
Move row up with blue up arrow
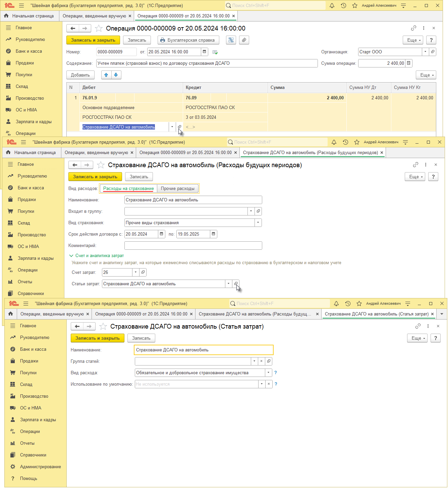(106, 75)
